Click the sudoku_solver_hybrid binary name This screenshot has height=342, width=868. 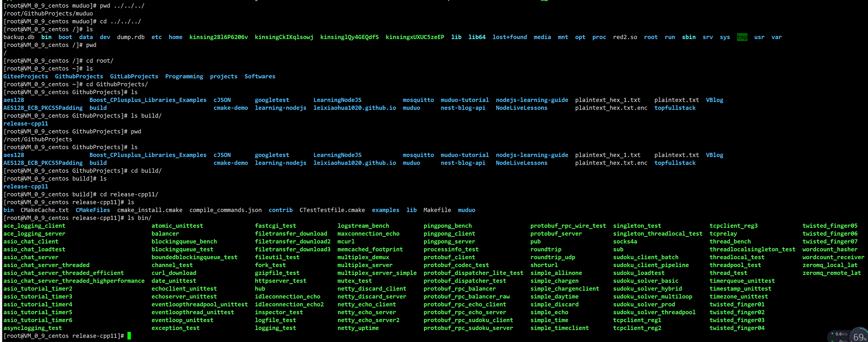pyautogui.click(x=648, y=288)
